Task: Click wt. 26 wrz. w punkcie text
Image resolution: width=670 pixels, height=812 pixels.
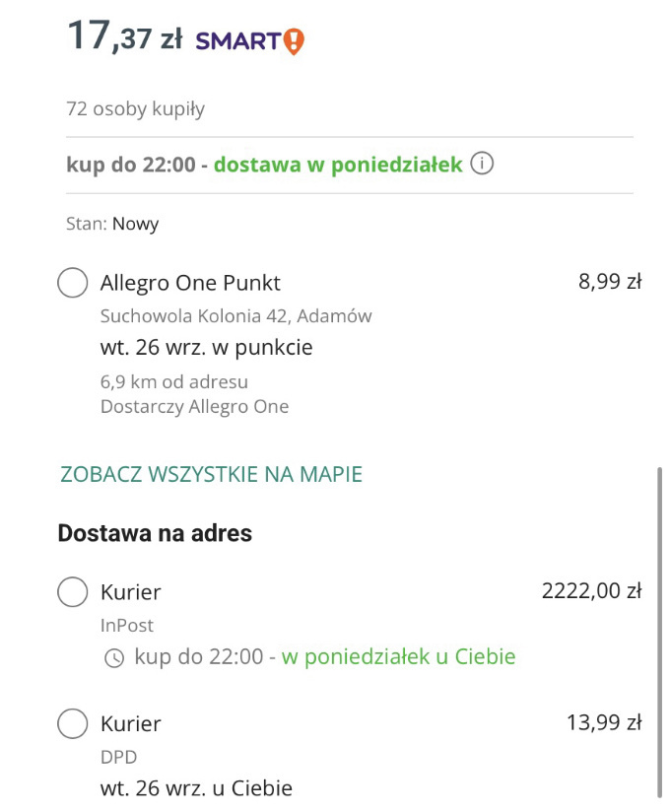Action: point(206,348)
